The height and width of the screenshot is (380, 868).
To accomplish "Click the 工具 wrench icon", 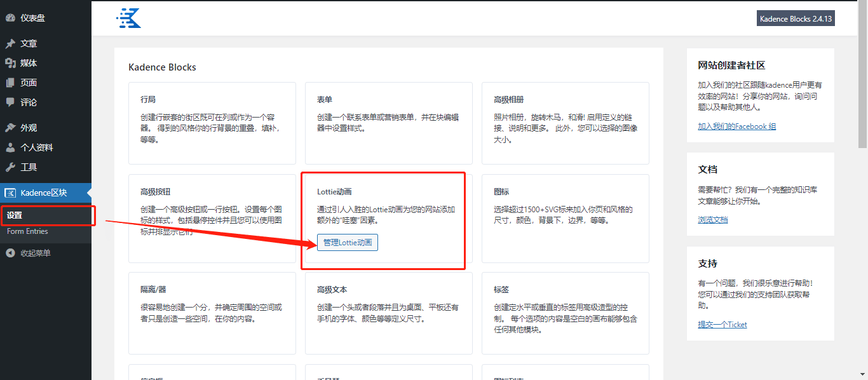I will coord(10,167).
